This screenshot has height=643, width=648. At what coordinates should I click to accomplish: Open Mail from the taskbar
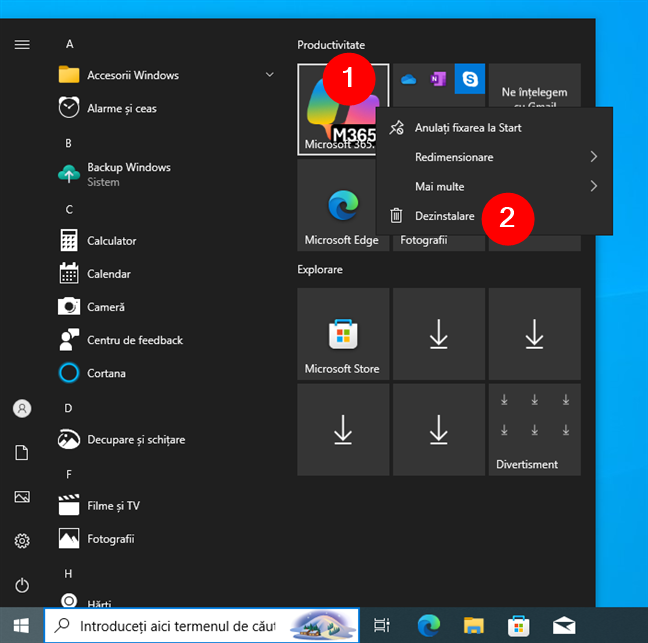pyautogui.click(x=564, y=625)
